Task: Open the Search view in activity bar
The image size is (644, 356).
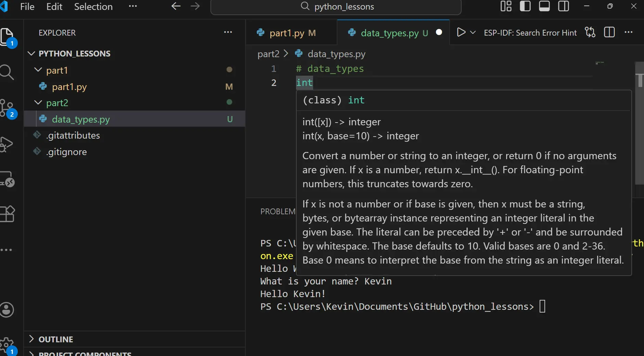Action: tap(7, 72)
